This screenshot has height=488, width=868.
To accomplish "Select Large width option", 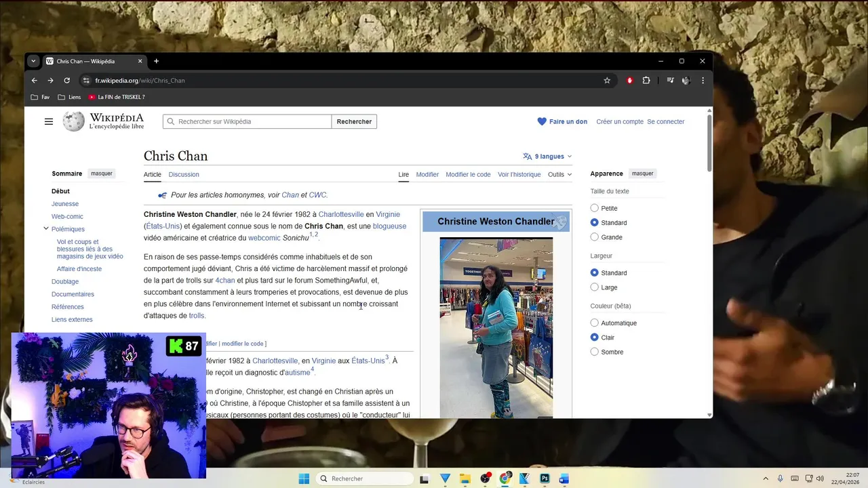I will point(595,287).
